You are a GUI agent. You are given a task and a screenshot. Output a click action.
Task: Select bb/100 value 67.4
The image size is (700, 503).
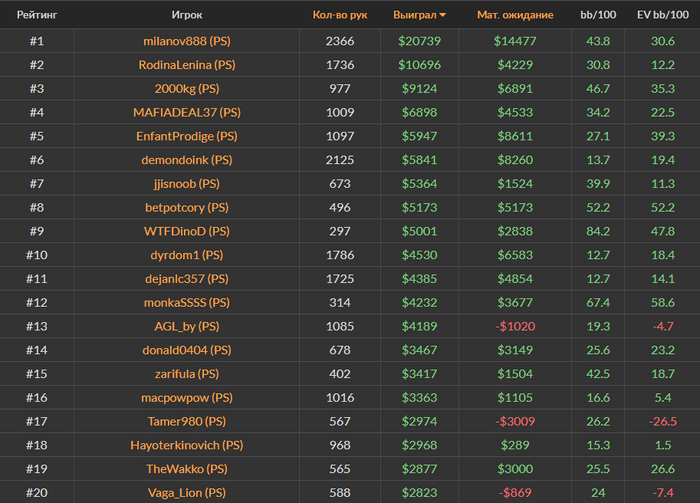[598, 302]
